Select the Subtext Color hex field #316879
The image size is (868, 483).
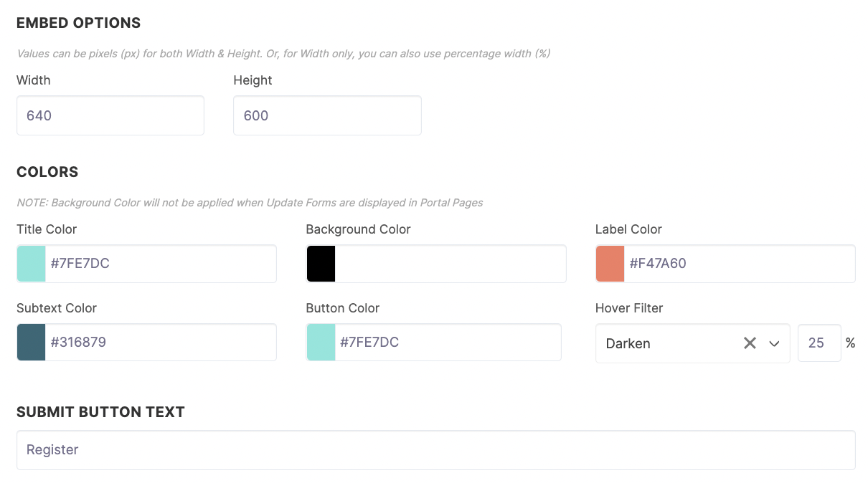pos(161,342)
